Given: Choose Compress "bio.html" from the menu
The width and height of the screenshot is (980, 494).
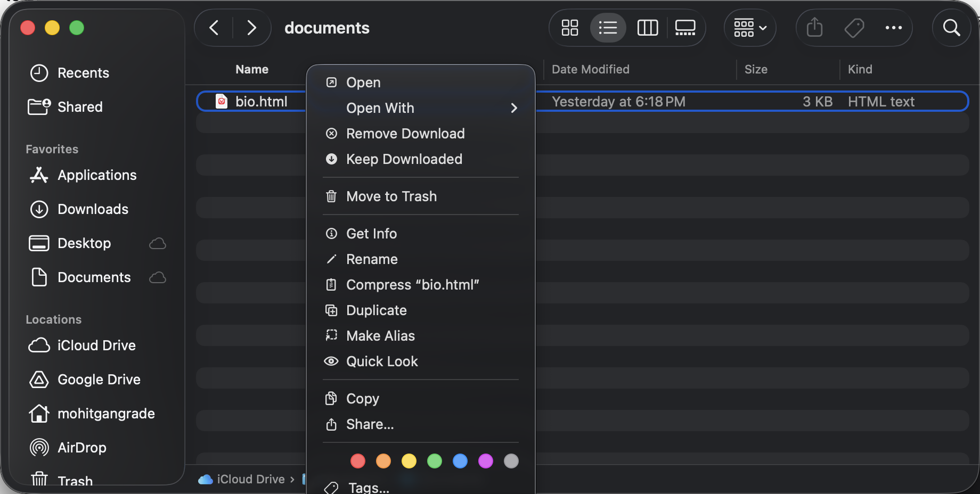Looking at the screenshot, I should click(x=412, y=285).
